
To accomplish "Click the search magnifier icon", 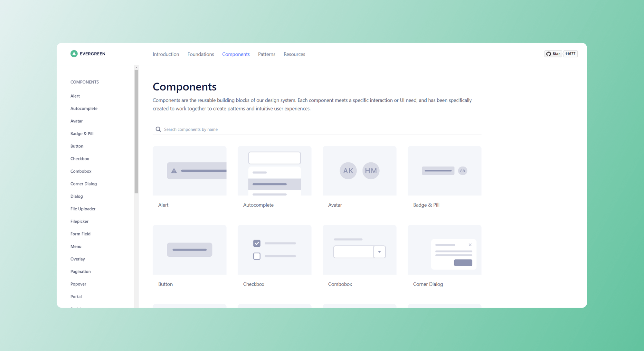I will [157, 129].
